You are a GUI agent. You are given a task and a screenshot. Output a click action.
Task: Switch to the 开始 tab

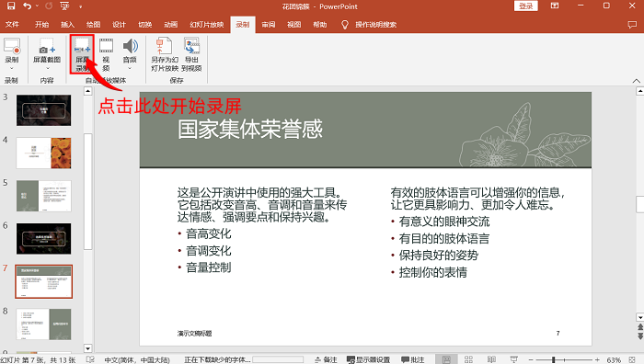click(x=41, y=25)
